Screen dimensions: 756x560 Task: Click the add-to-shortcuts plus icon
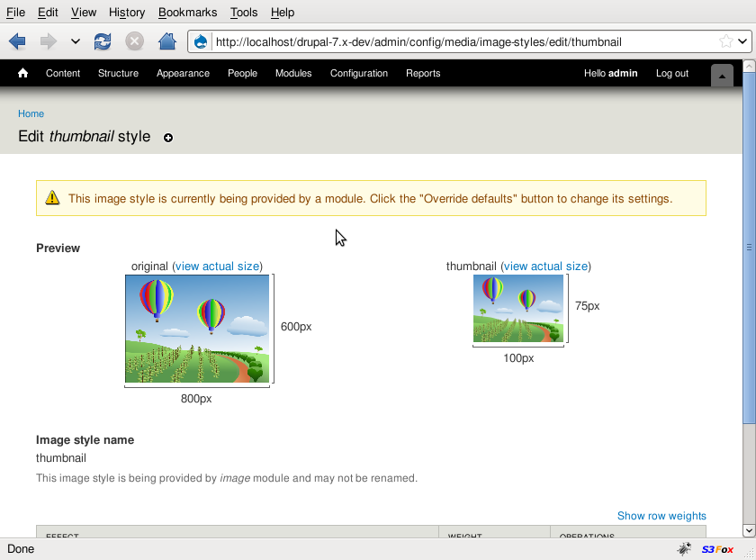(x=167, y=138)
